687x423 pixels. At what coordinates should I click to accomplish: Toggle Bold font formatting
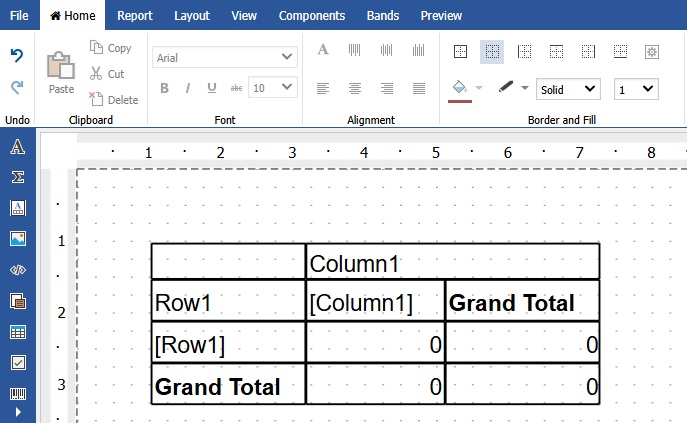tap(164, 88)
